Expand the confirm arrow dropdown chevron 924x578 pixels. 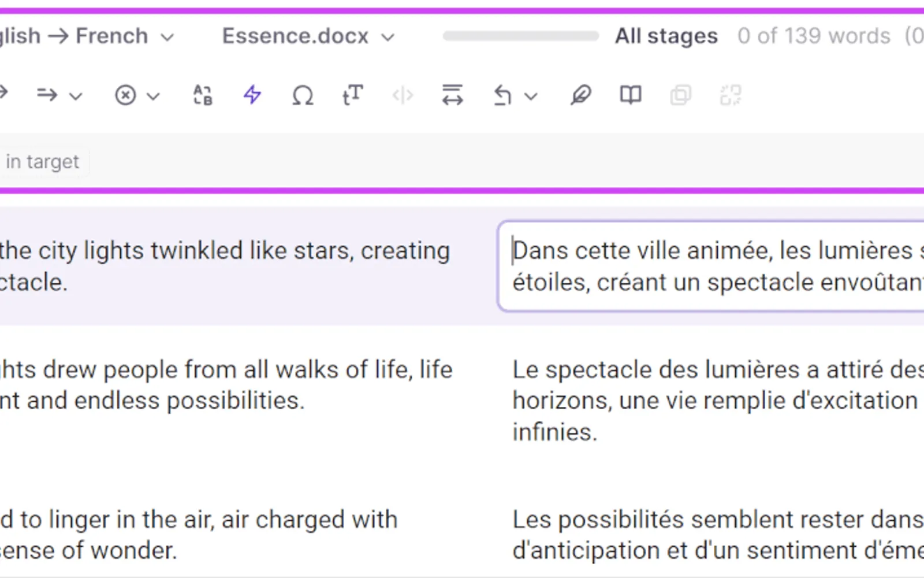pos(76,96)
